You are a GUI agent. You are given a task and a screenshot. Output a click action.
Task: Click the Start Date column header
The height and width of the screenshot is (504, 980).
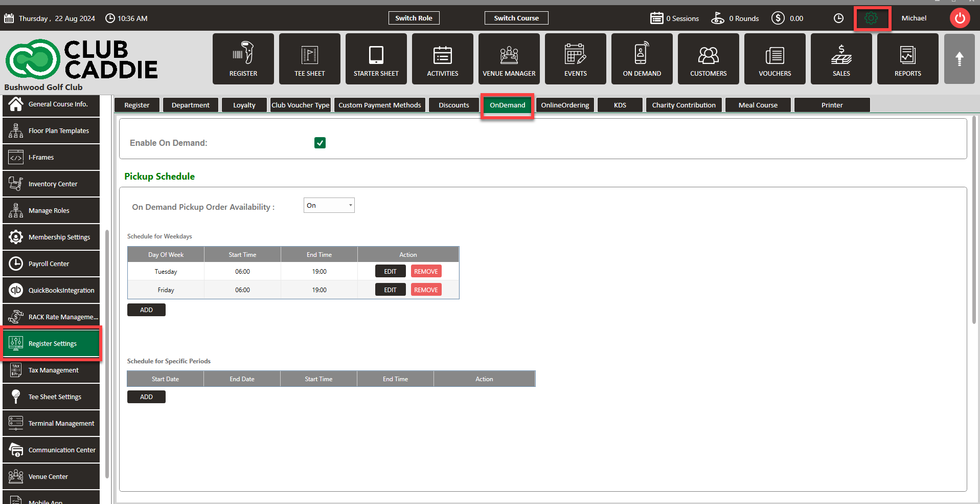tap(165, 379)
